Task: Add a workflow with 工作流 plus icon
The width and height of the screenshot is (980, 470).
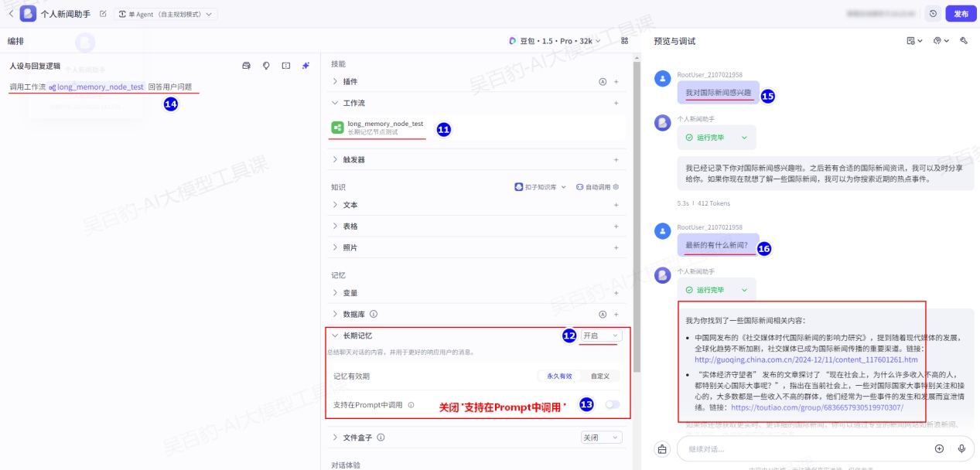Action: point(616,103)
